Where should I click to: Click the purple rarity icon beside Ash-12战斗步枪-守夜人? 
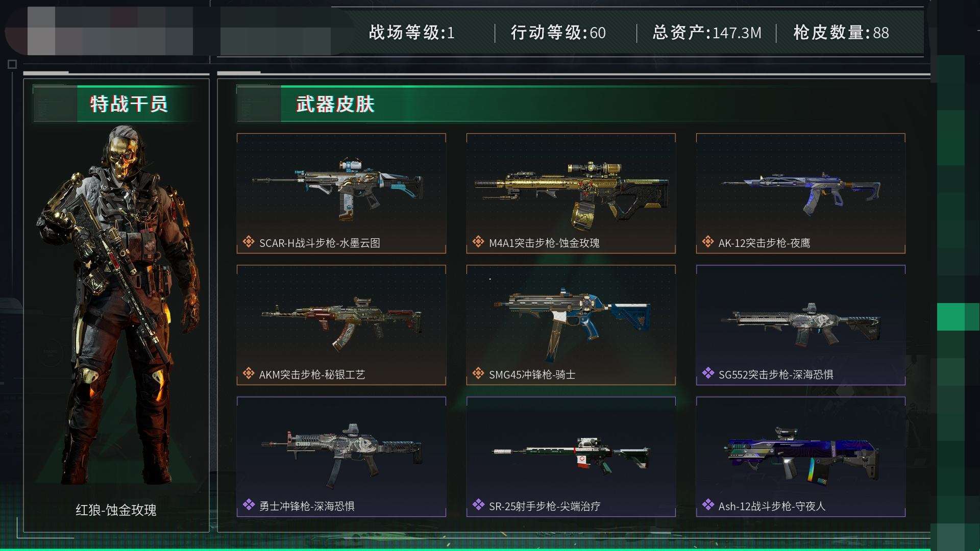click(708, 505)
